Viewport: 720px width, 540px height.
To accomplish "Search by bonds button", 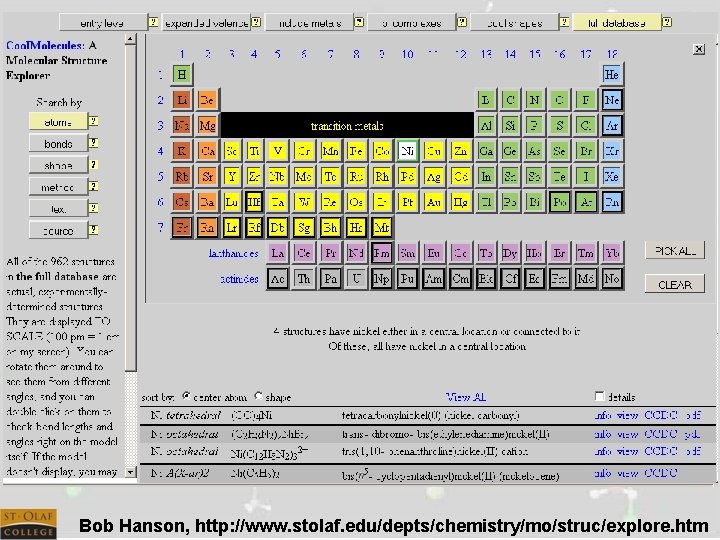I will click(58, 143).
